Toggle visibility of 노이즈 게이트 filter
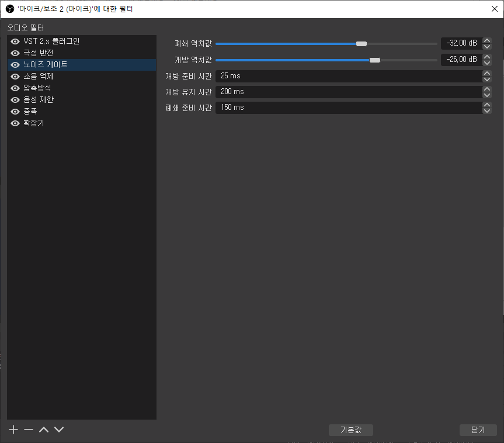The image size is (504, 443). (15, 65)
